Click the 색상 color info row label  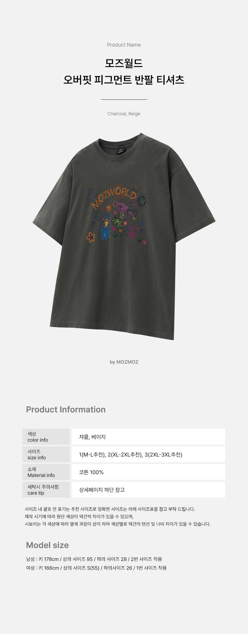[x=46, y=437]
